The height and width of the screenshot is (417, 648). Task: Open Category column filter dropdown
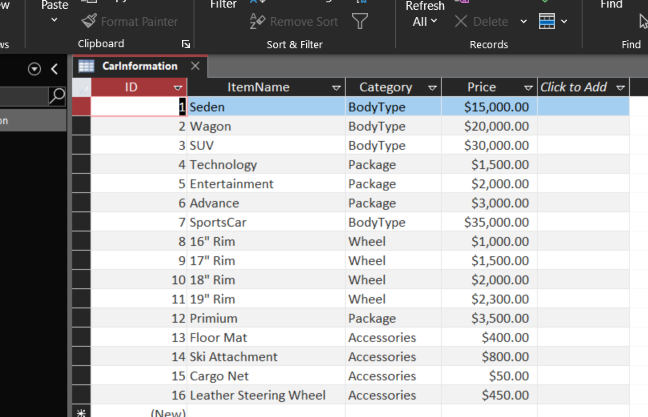point(432,88)
